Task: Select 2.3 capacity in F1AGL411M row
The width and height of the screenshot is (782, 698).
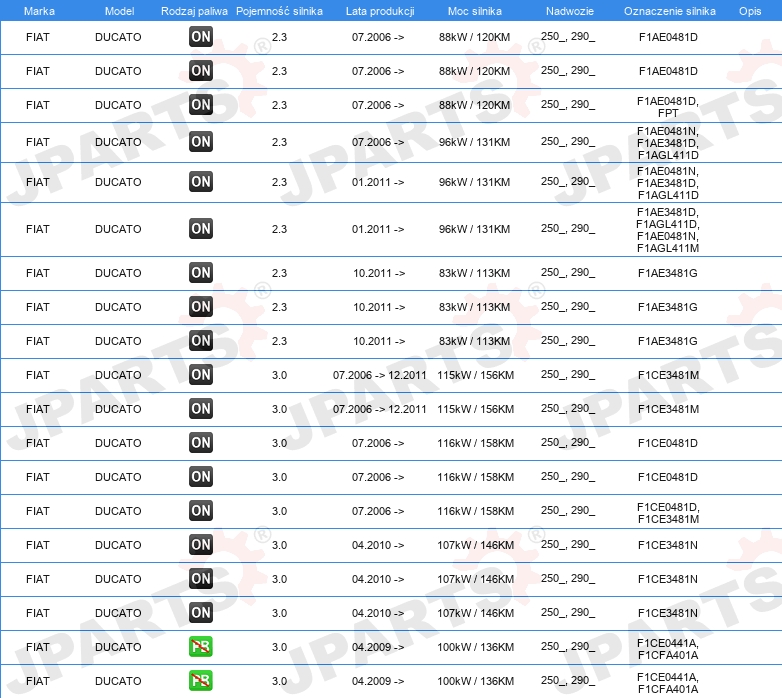Action: 279,229
